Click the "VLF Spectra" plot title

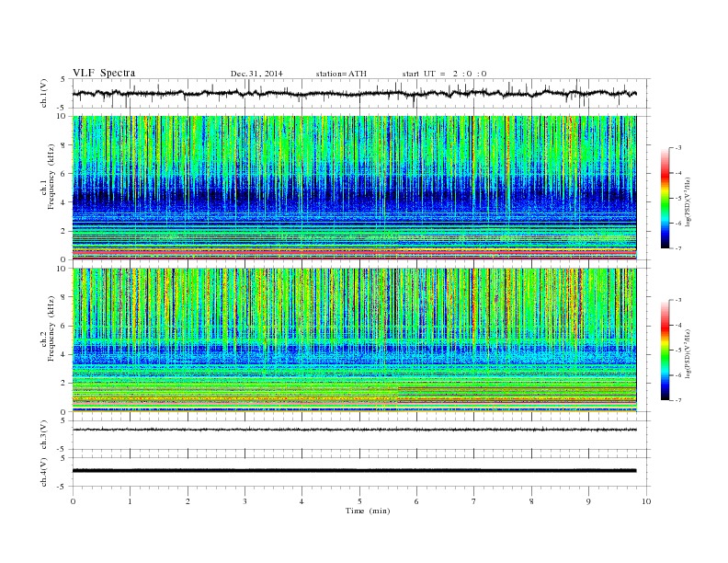104,73
